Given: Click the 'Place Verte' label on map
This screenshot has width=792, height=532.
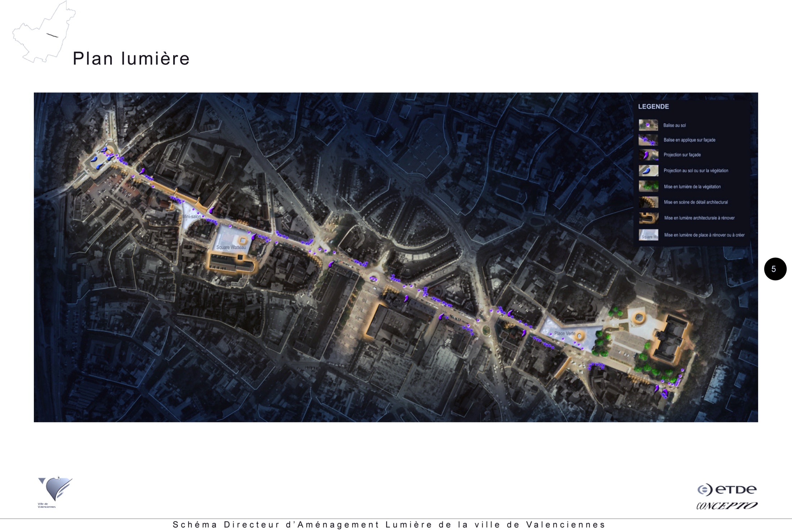Looking at the screenshot, I should coord(564,333).
